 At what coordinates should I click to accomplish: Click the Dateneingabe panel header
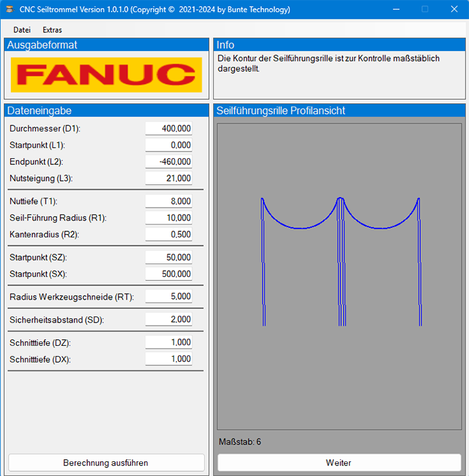(107, 111)
